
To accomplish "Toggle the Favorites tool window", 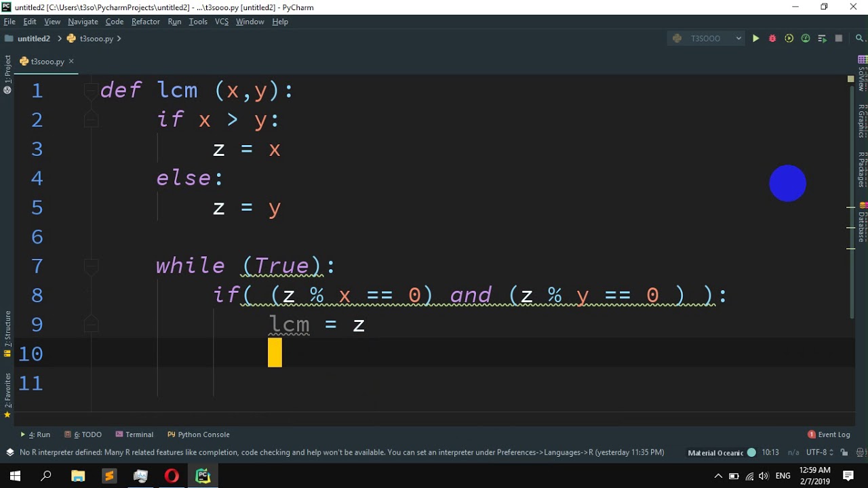I will 7,394.
